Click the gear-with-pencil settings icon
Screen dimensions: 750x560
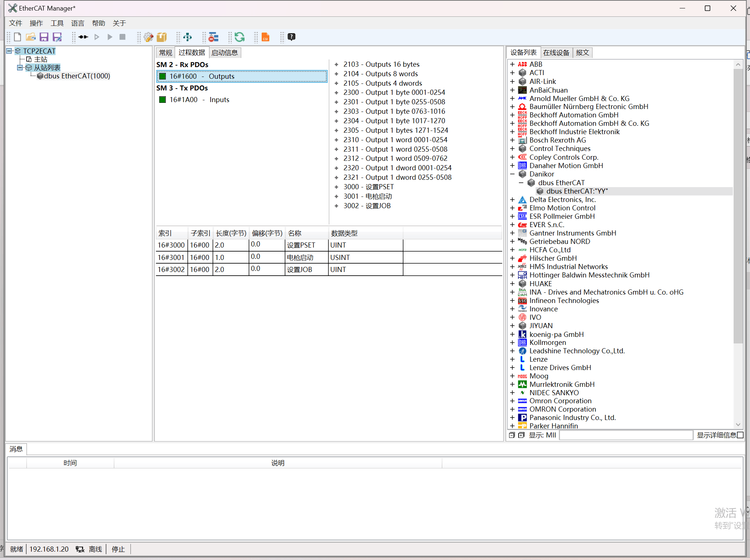coord(148,37)
